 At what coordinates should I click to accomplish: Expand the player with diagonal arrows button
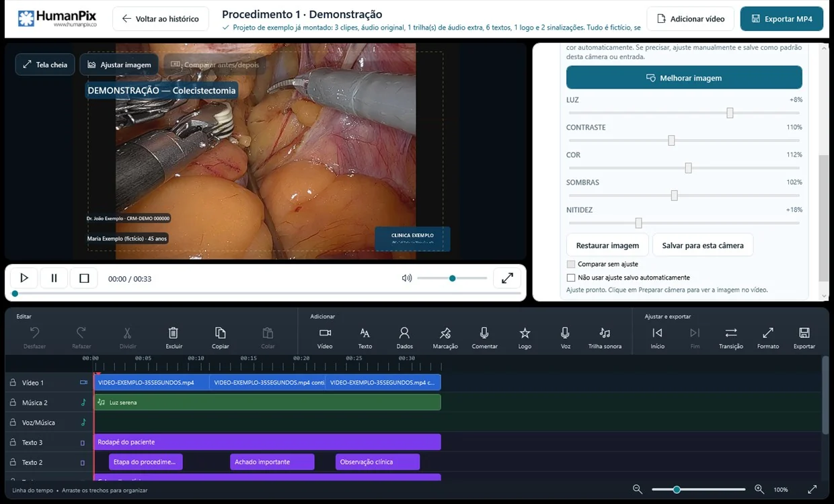pos(507,278)
